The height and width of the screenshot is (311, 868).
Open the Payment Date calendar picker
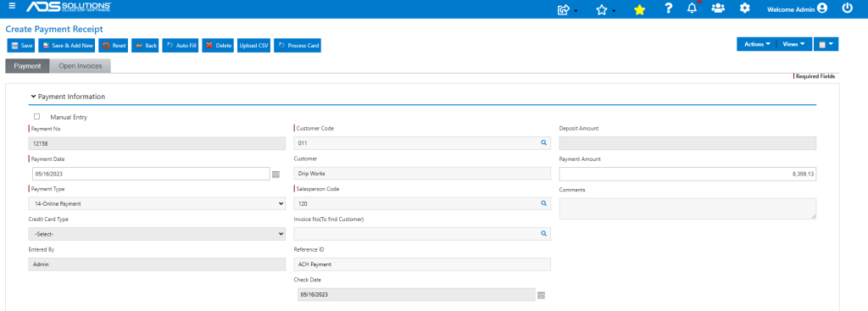pos(276,175)
